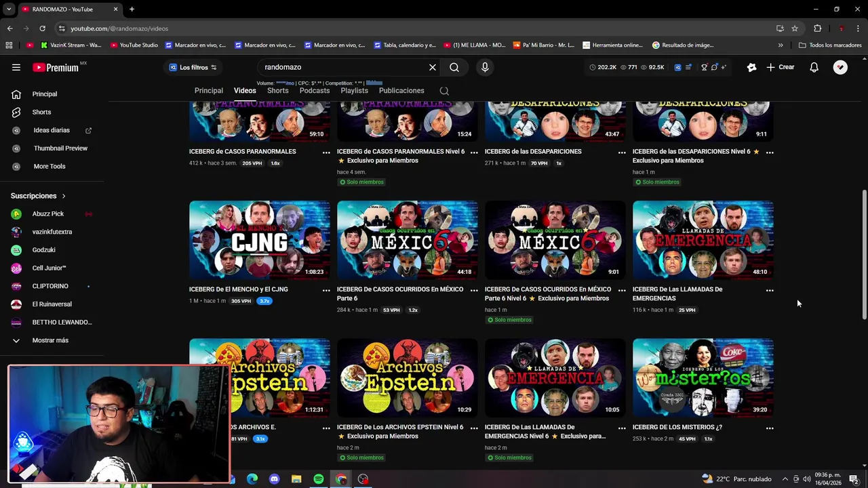Screen dimensions: 868x488
Task: Open options for CASOS OCURRIDOS MÉXICO Parte 6
Action: point(474,290)
